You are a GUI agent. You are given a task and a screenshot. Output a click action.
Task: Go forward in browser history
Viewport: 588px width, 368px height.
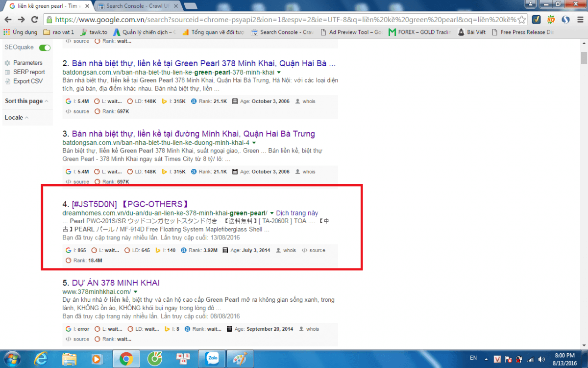(x=21, y=20)
